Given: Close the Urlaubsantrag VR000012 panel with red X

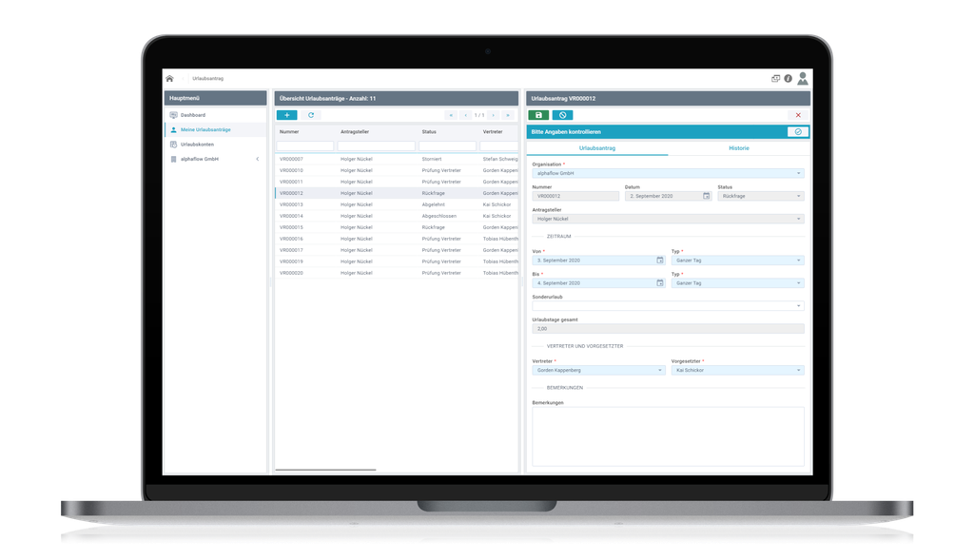Looking at the screenshot, I should (798, 115).
